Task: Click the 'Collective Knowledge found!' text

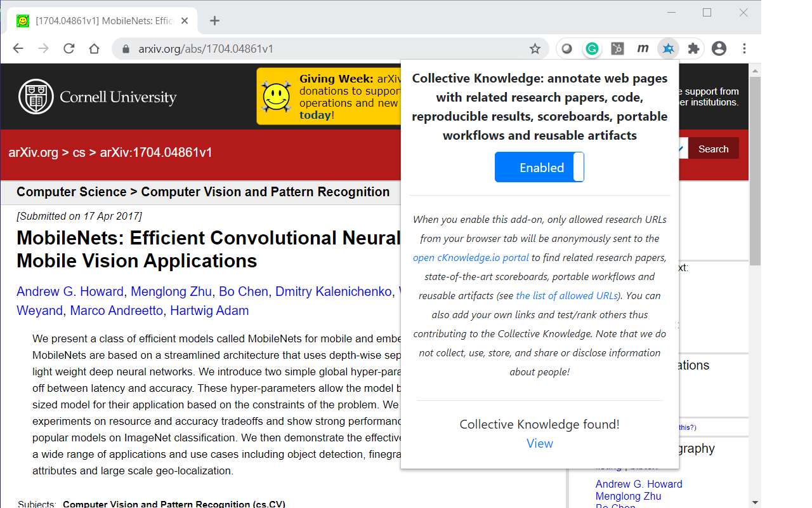Action: tap(540, 424)
